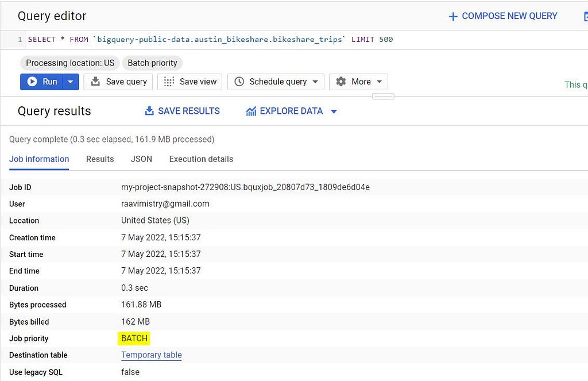Click the 0.3 sec duration value
Screen dimensions: 588x381
pos(134,288)
